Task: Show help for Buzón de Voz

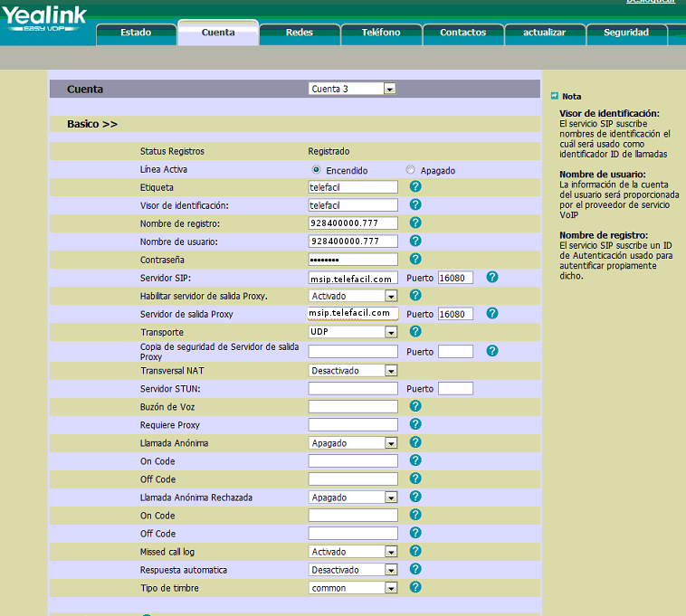Action: click(x=415, y=406)
